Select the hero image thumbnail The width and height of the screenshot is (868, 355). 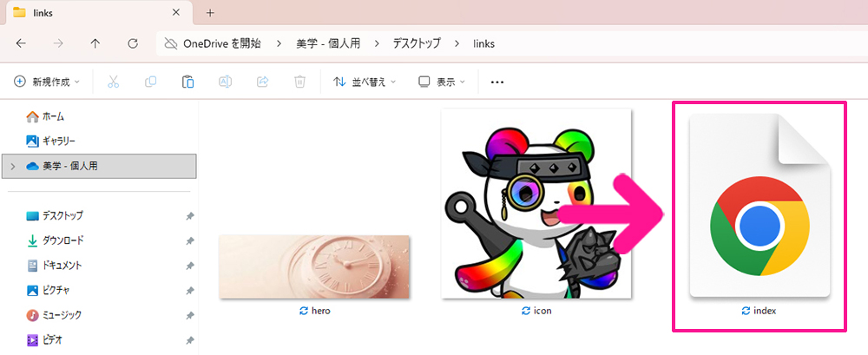coord(314,266)
